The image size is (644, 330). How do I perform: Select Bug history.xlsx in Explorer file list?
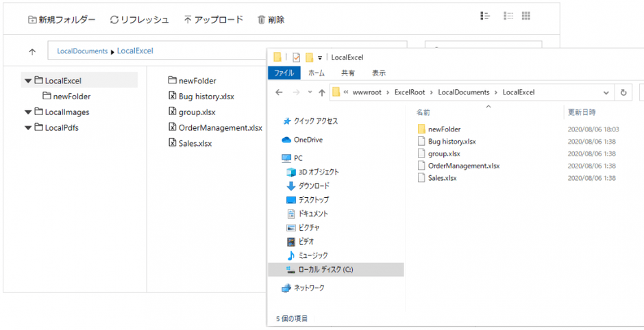tap(447, 142)
